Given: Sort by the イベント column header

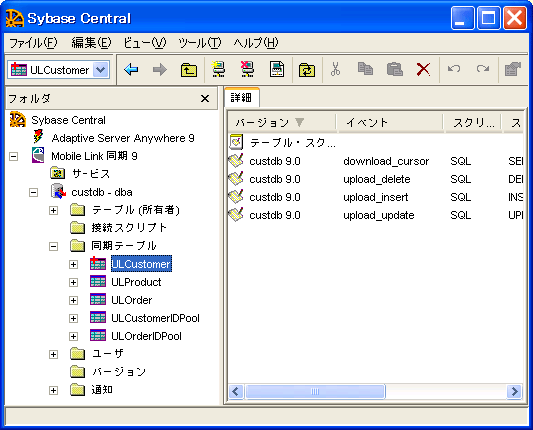Looking at the screenshot, I should [390, 122].
